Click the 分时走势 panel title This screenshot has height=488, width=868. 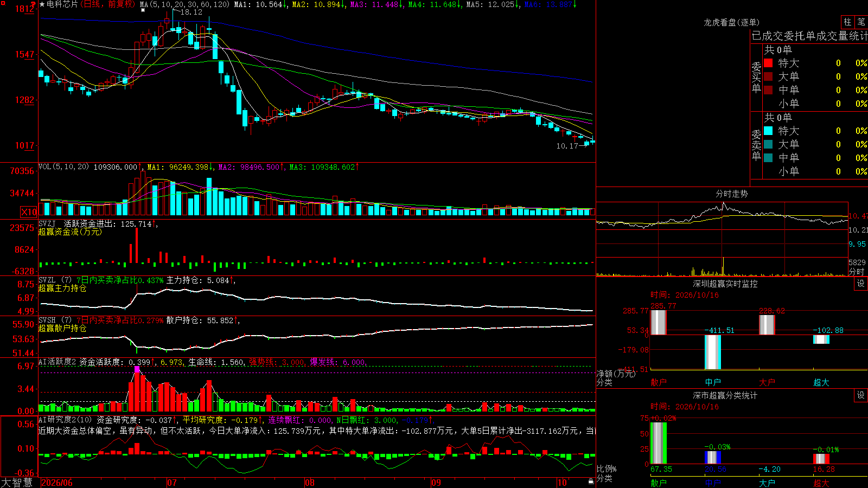click(x=732, y=194)
